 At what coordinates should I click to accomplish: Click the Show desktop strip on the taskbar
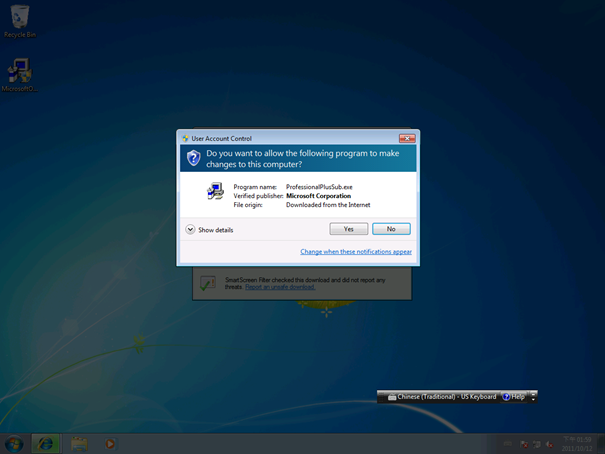pos(601,444)
